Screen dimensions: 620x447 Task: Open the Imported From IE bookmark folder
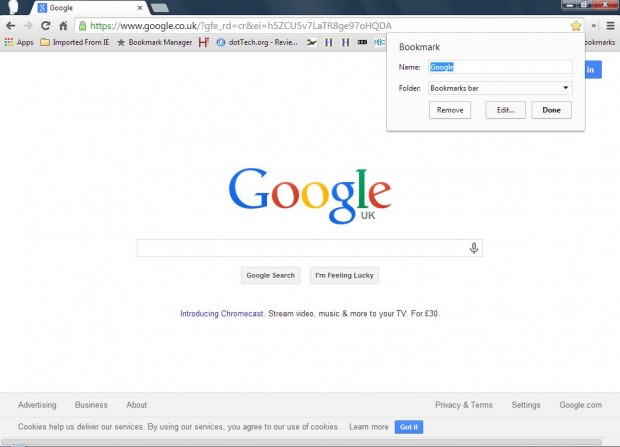75,42
